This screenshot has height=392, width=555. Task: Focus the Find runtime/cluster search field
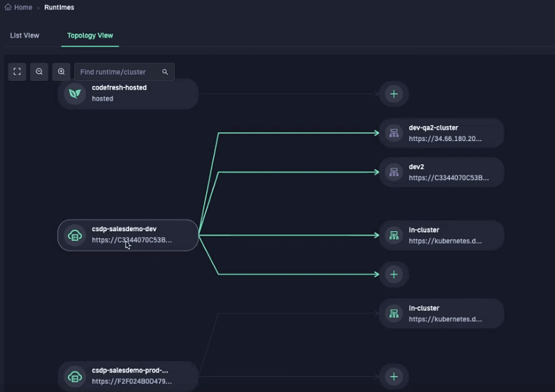click(124, 72)
